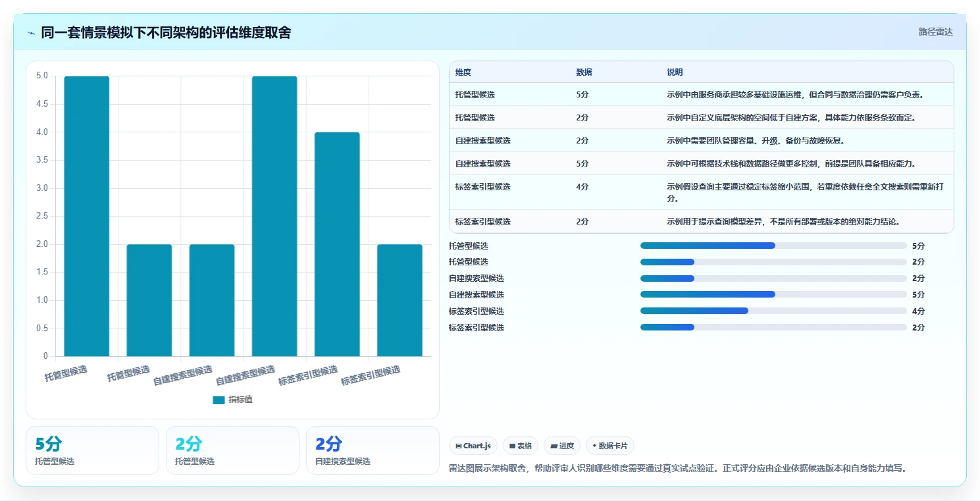Open the 2分 托管型候选 data card
Image resolution: width=980 pixels, height=501 pixels.
click(x=232, y=450)
